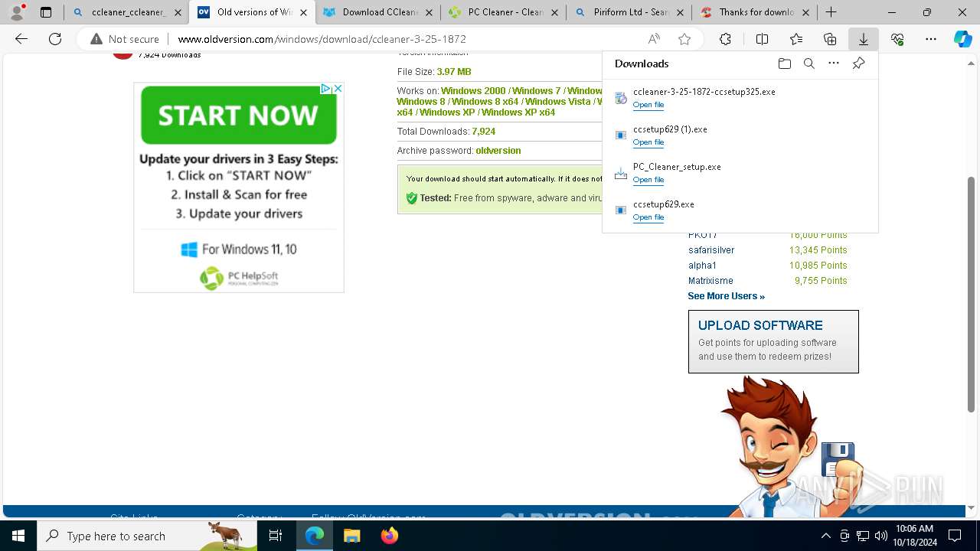Open more options in Downloads panel
Screen dimensions: 980x551
[x=834, y=64]
